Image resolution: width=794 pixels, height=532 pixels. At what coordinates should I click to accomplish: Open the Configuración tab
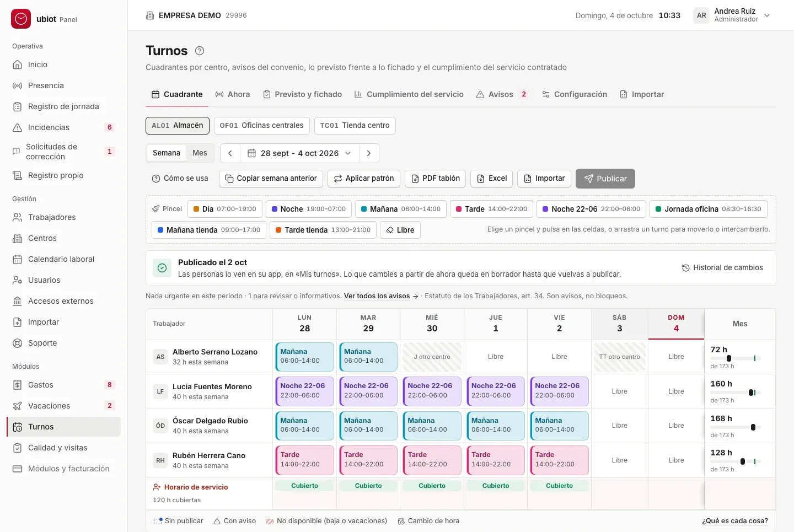pos(575,94)
